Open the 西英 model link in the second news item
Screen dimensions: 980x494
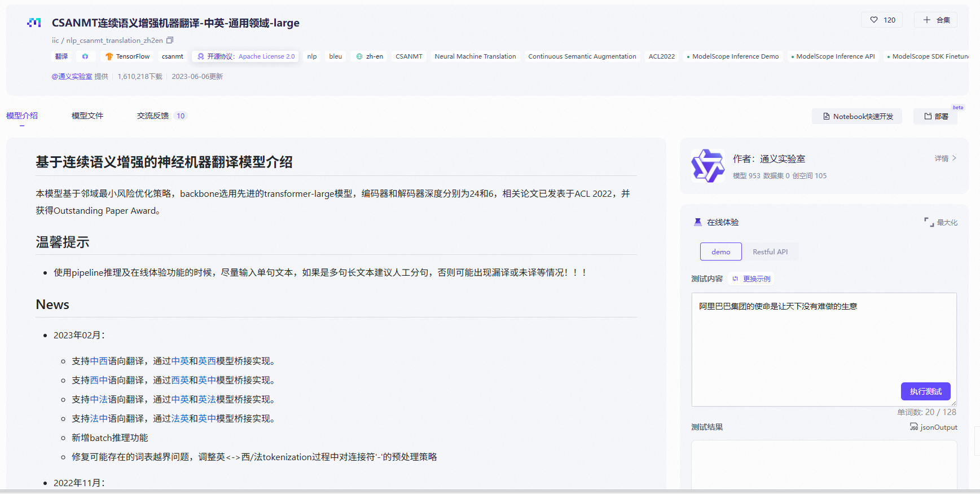pos(180,380)
